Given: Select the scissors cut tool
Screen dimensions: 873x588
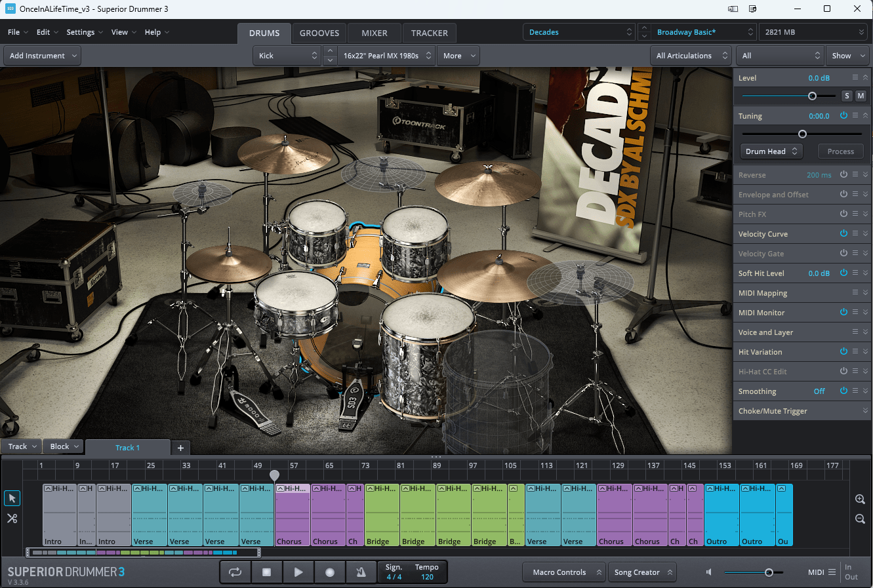Looking at the screenshot, I should pos(12,519).
